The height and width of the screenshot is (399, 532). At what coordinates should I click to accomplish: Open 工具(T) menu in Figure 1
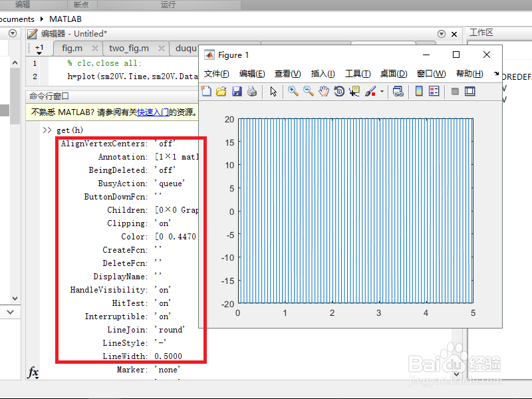click(358, 74)
